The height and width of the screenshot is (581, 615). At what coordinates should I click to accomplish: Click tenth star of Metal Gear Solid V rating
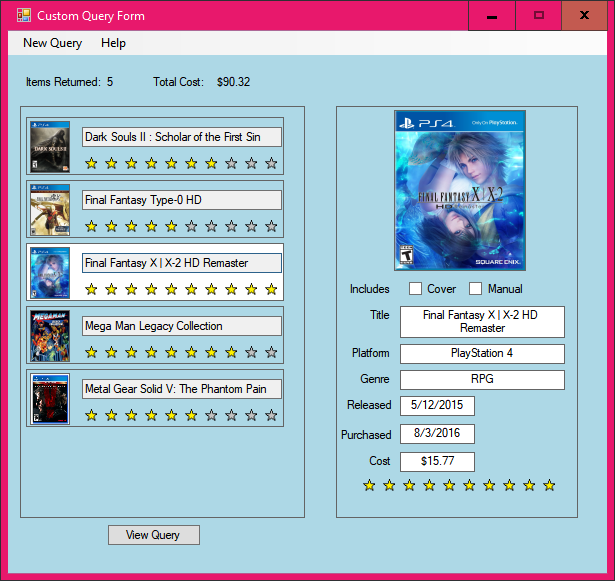coord(271,415)
